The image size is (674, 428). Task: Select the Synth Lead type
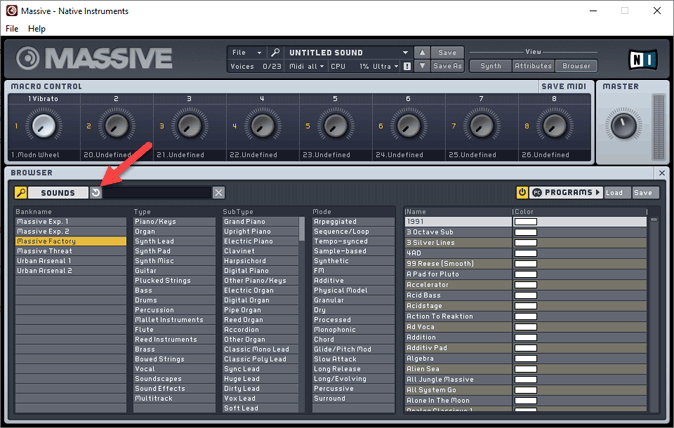coord(174,241)
